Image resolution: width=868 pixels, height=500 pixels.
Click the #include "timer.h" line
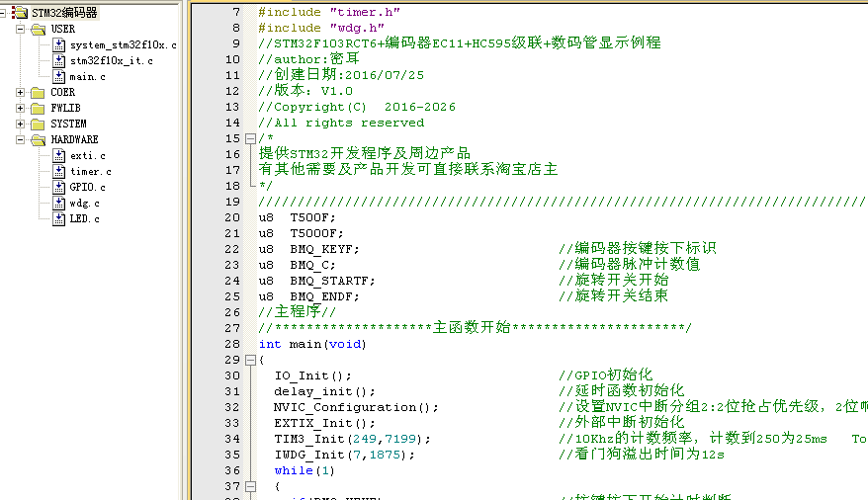click(329, 12)
